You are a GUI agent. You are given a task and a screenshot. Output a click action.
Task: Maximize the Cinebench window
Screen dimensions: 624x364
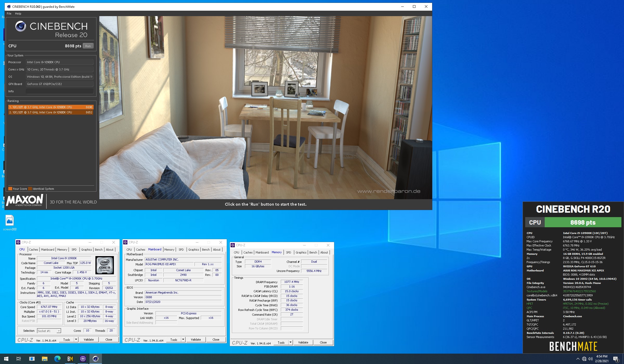[414, 7]
